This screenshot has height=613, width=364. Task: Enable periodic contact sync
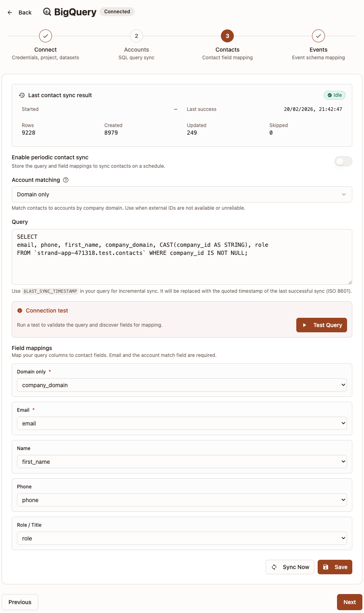point(343,161)
